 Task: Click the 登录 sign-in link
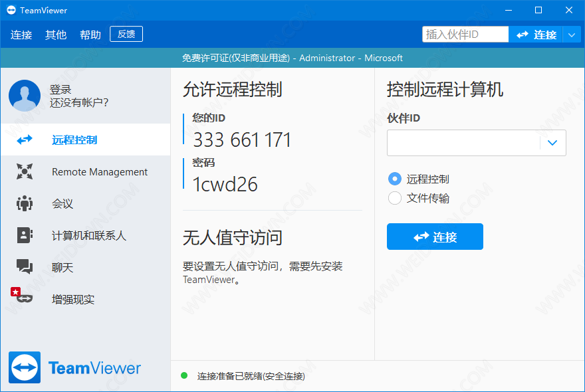click(x=60, y=89)
